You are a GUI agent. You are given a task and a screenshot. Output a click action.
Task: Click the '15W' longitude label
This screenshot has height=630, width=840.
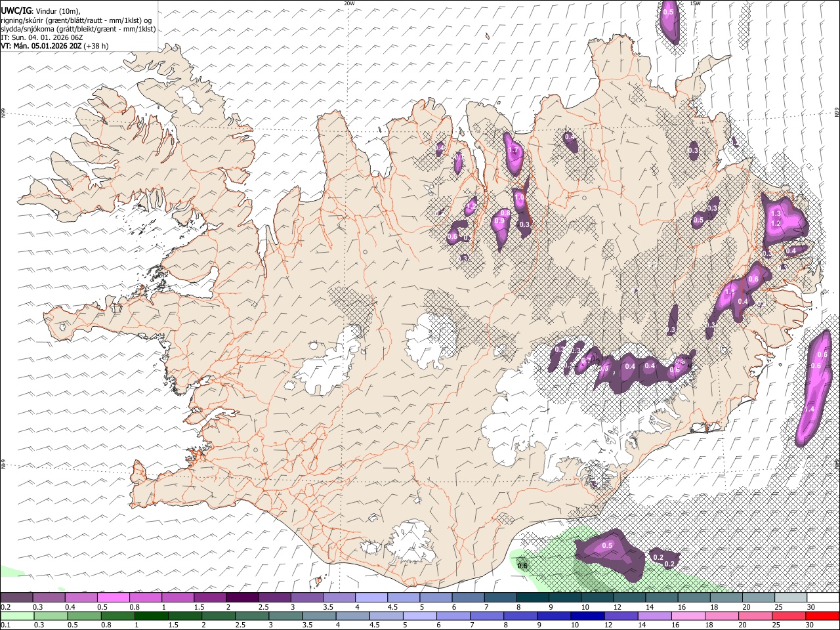click(695, 3)
